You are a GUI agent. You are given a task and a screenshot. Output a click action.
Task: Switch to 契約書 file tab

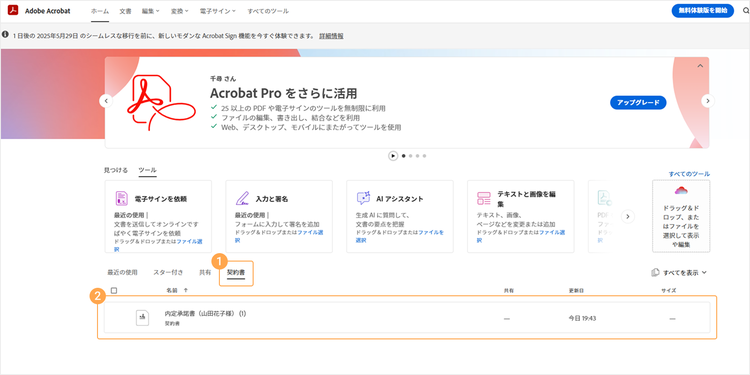point(236,273)
